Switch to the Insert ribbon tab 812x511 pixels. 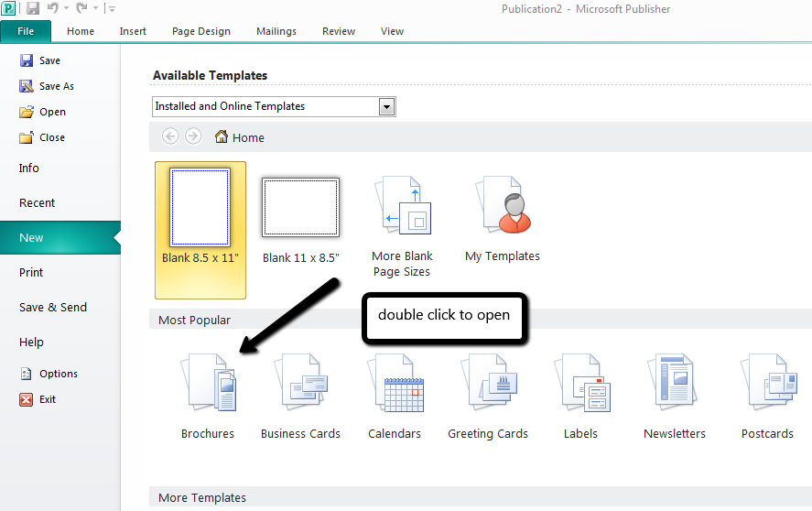pos(133,31)
